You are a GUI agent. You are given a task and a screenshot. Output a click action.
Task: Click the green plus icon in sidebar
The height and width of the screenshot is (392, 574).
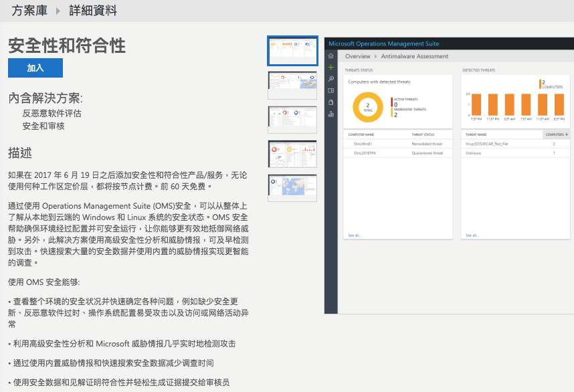(x=331, y=68)
